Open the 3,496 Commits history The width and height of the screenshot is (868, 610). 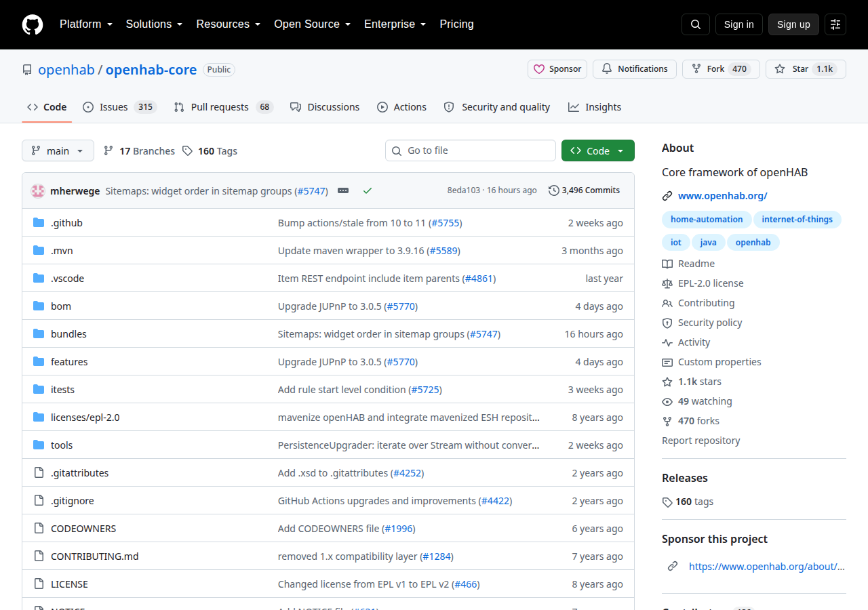pos(584,190)
